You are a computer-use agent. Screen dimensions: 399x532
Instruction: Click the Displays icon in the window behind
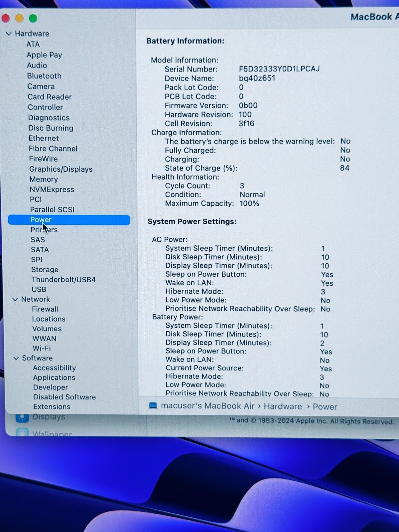[22, 418]
